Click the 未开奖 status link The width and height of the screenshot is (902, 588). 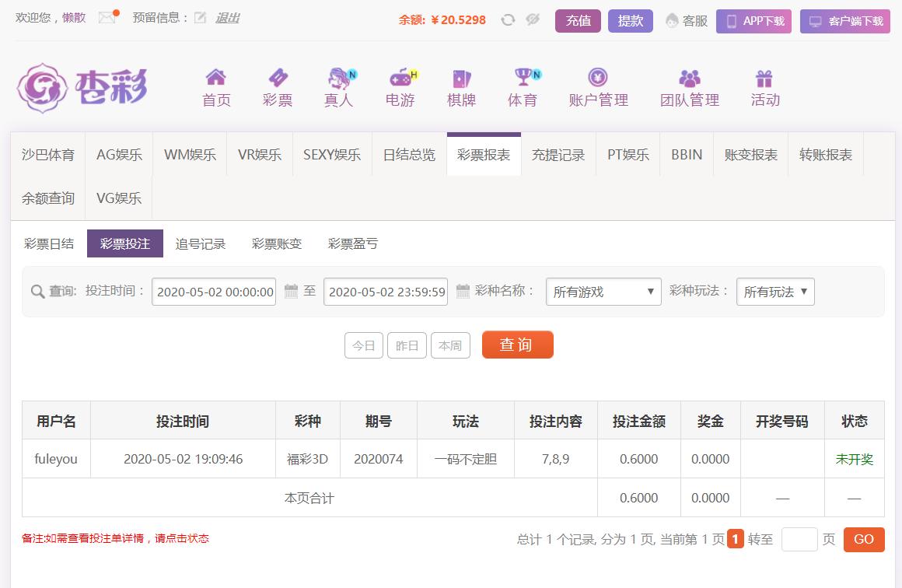tap(854, 459)
